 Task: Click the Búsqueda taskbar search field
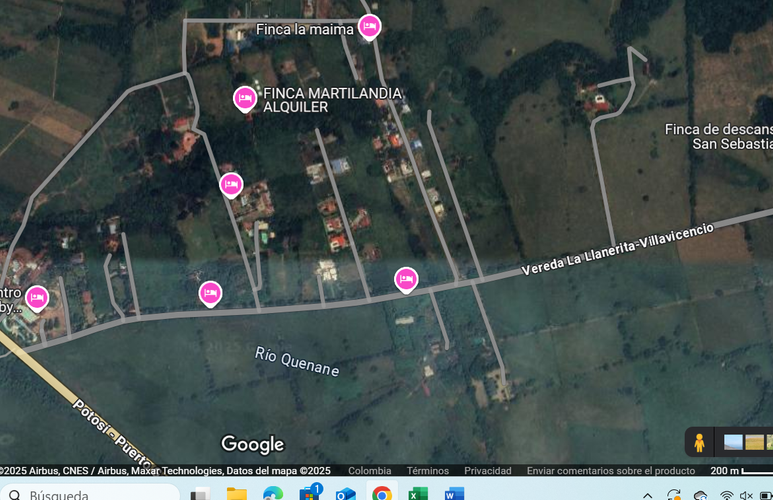click(90, 493)
